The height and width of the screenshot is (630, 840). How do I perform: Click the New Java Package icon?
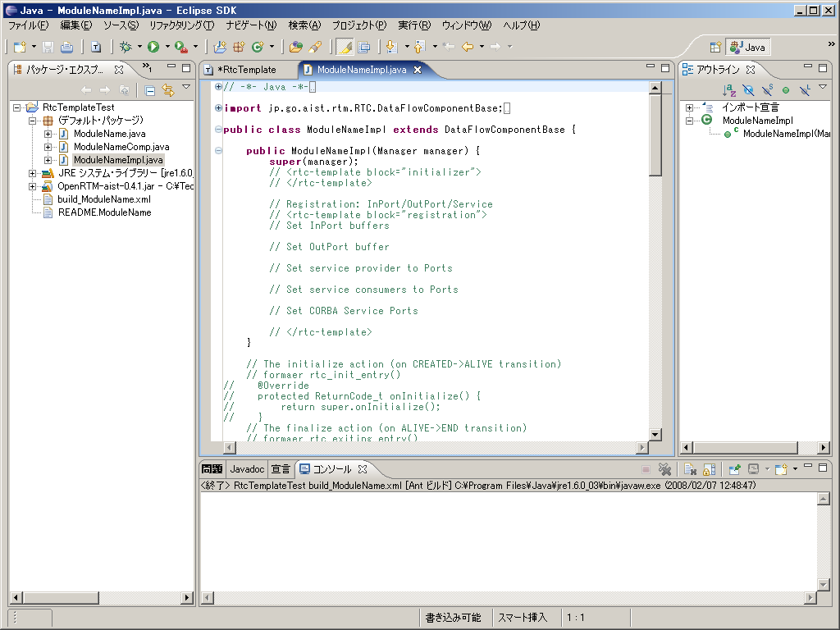[x=239, y=47]
